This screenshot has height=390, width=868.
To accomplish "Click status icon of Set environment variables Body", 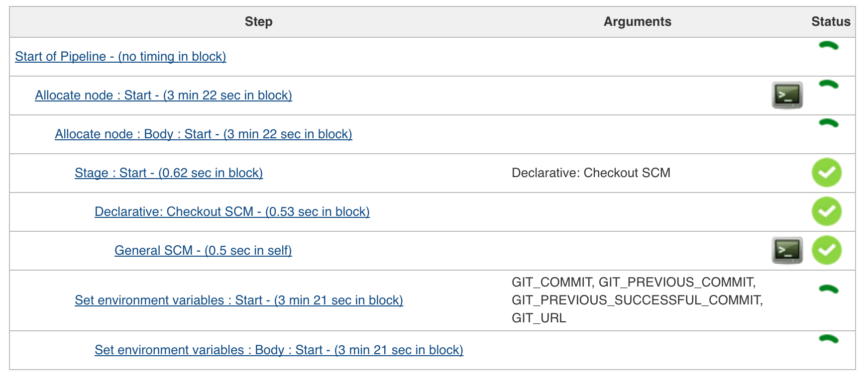I will pos(829,339).
